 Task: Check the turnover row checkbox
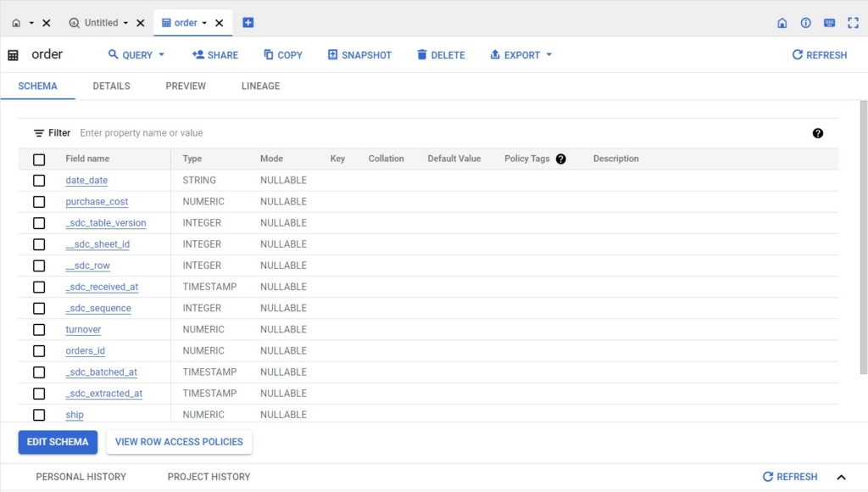point(39,330)
